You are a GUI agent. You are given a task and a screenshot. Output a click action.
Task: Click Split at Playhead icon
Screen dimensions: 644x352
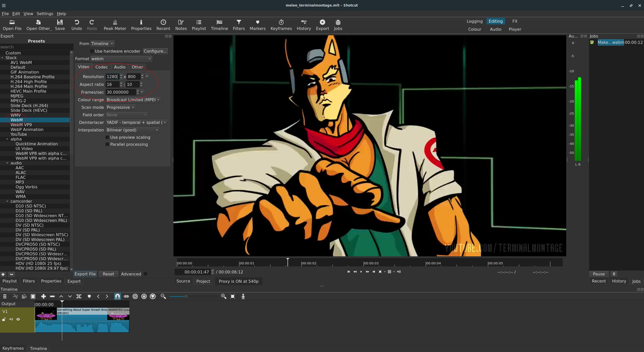pos(79,296)
